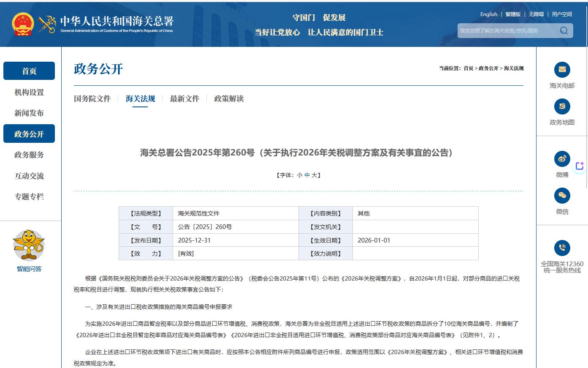Click the national emblem logo
This screenshot has width=588, height=368.
[x=22, y=25]
